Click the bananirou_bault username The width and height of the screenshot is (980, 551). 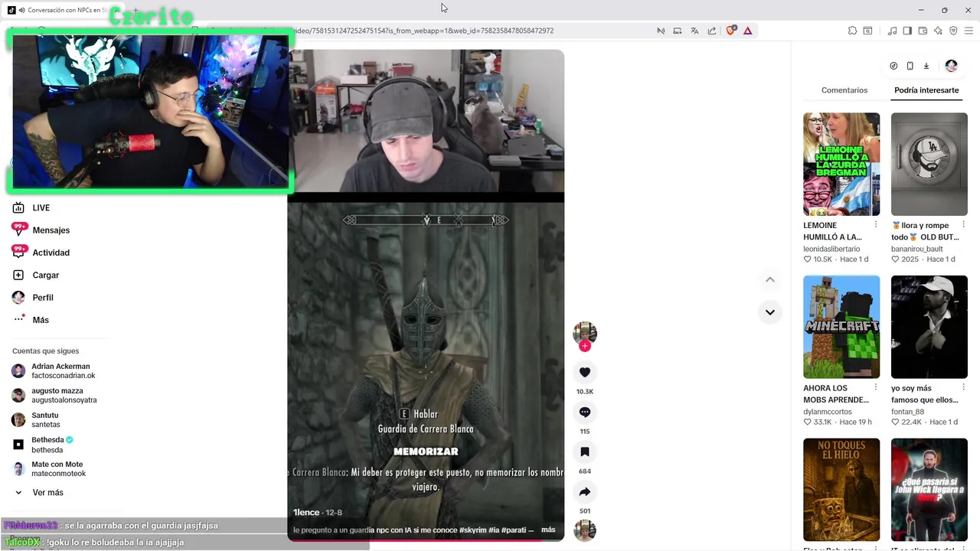917,249
